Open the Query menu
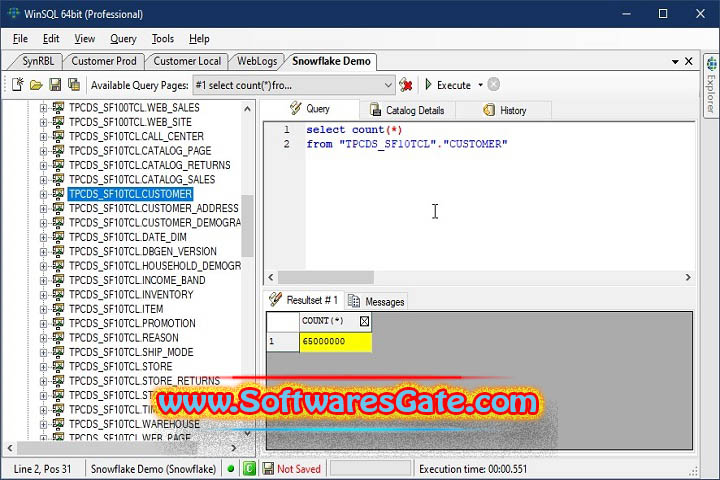Screen dimensions: 720x480 coord(123,39)
